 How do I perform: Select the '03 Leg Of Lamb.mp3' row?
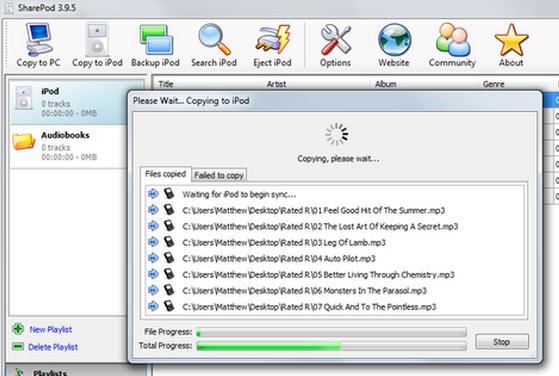tap(334, 242)
